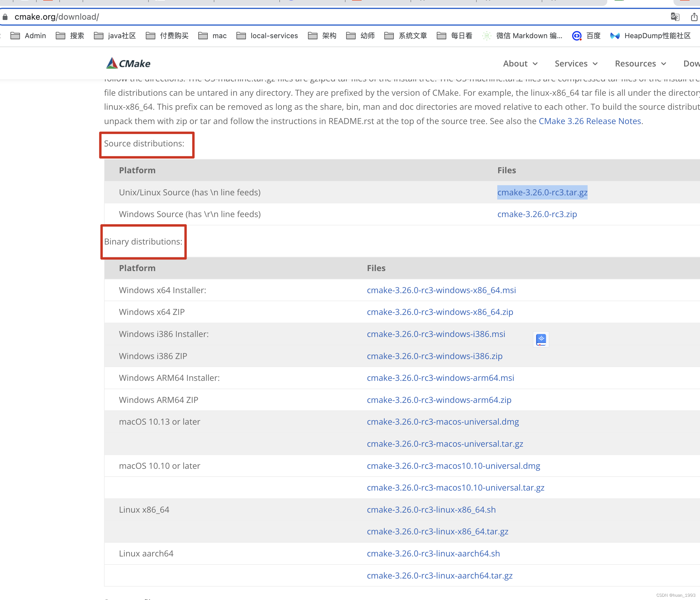Screen dimensions: 700x600
Task: Open the 幼师 bookmark folder
Action: pyautogui.click(x=360, y=35)
